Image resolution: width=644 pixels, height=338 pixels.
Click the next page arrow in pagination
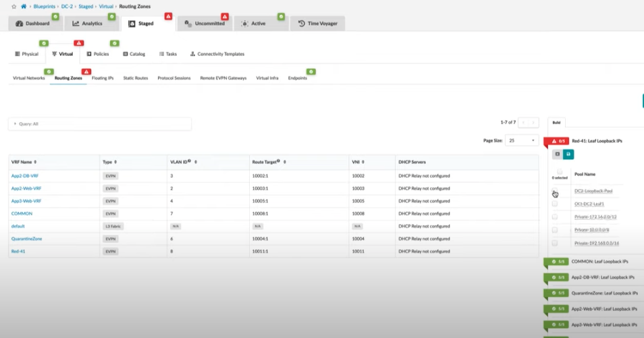[x=533, y=123]
